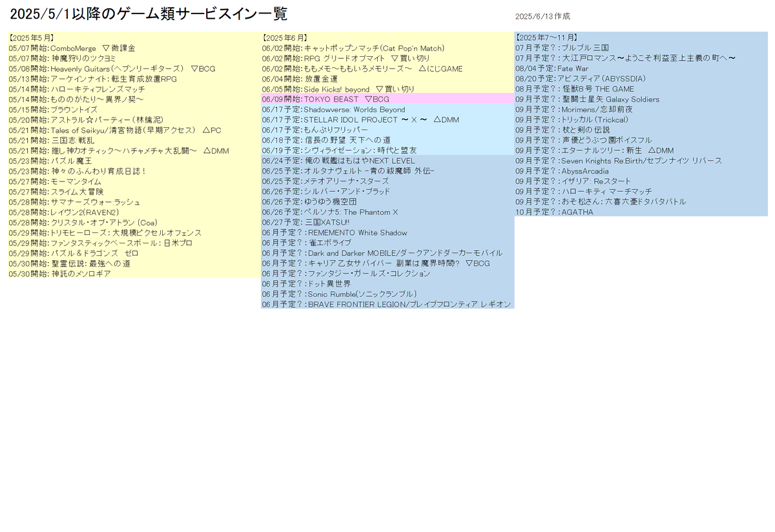Select the "ゆうゆう機空団" row

point(387,202)
